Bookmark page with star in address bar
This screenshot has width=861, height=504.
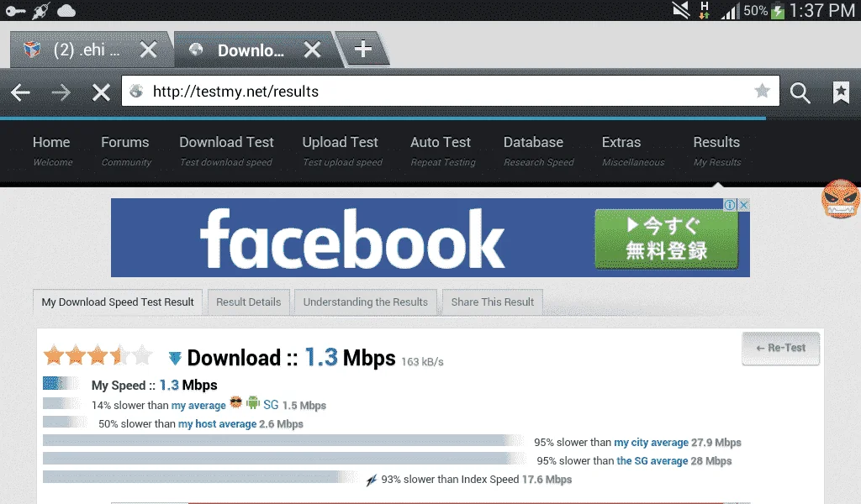[762, 91]
